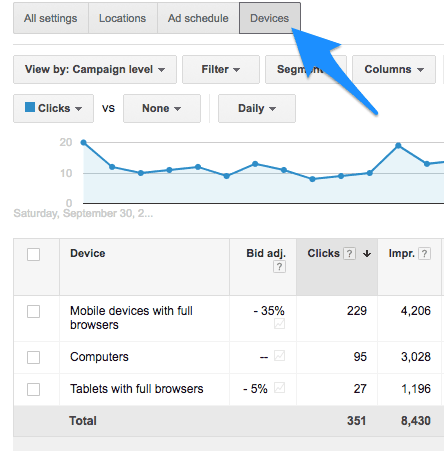Edit the -35% bid adjustment value
The height and width of the screenshot is (451, 444).
pos(269,311)
